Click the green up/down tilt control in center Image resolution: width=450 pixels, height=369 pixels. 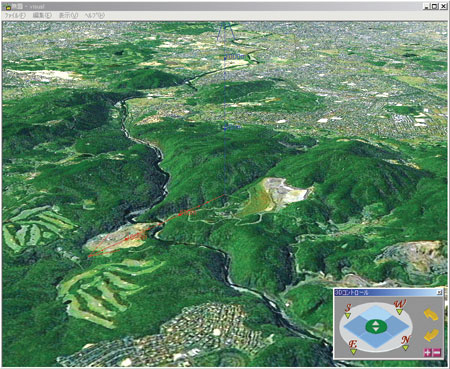coord(376,326)
